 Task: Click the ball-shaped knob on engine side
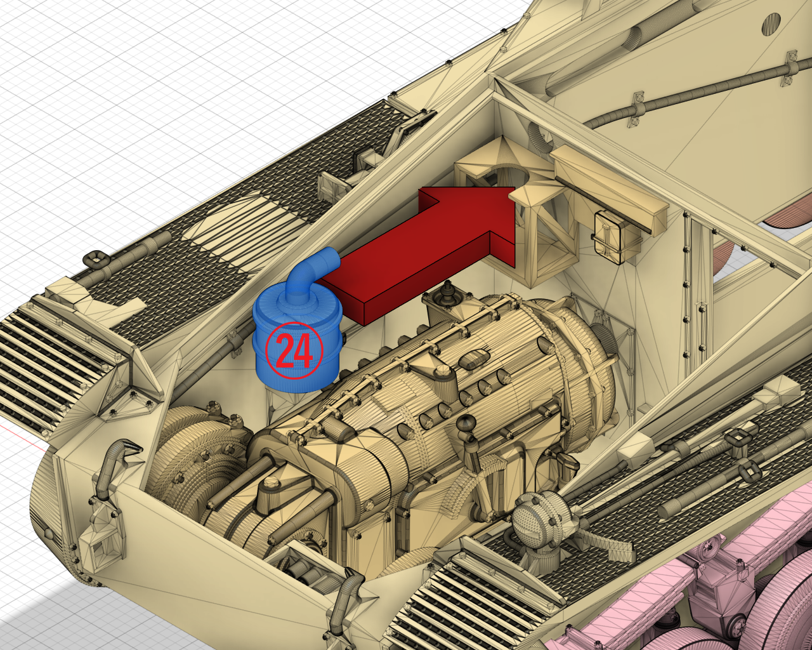click(466, 424)
